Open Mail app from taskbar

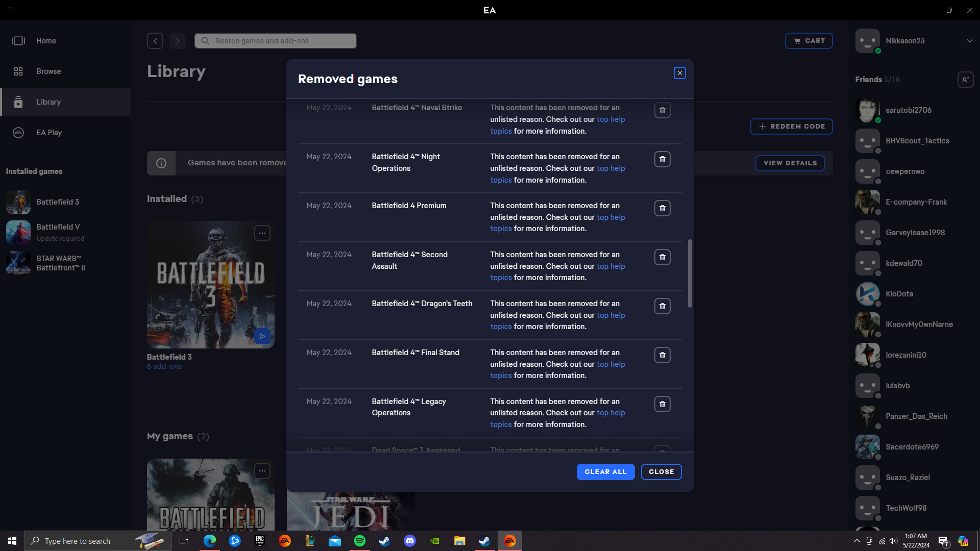pos(334,541)
